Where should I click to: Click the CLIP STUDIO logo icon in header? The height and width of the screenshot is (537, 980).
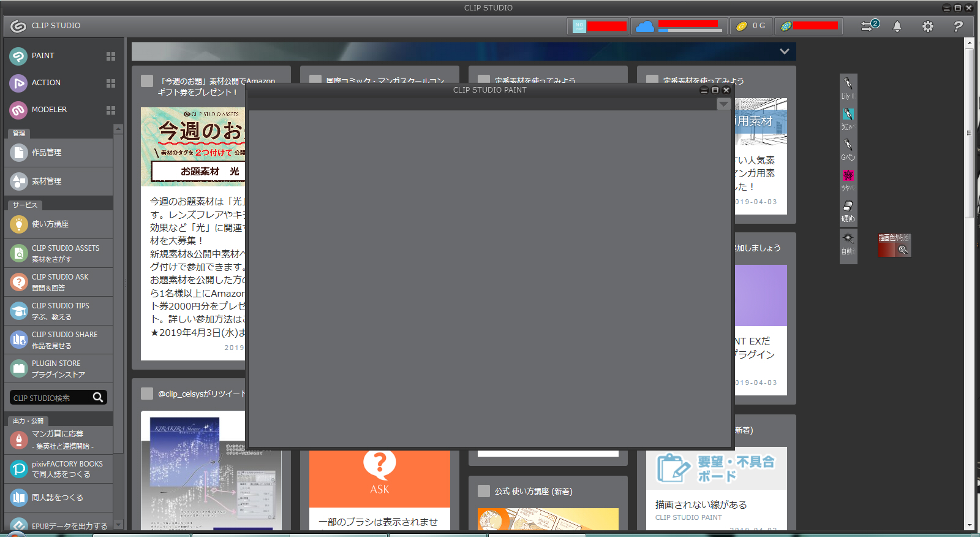pyautogui.click(x=18, y=26)
